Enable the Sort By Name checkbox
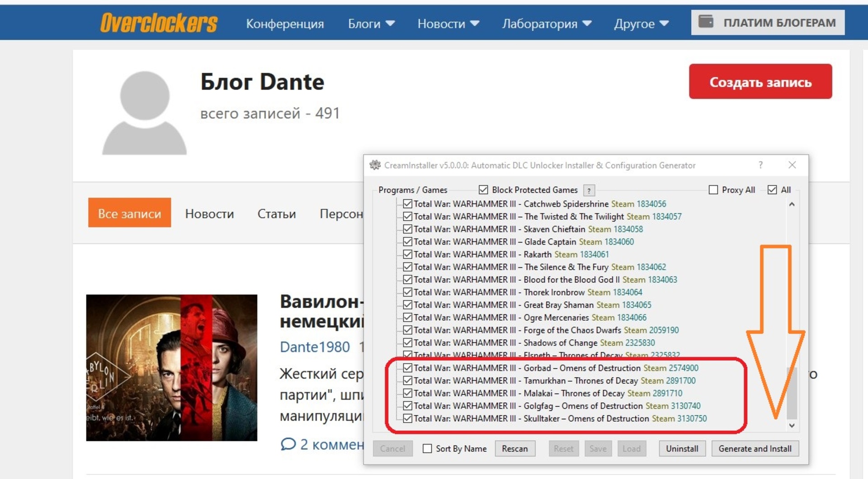This screenshot has height=479, width=868. pyautogui.click(x=427, y=449)
